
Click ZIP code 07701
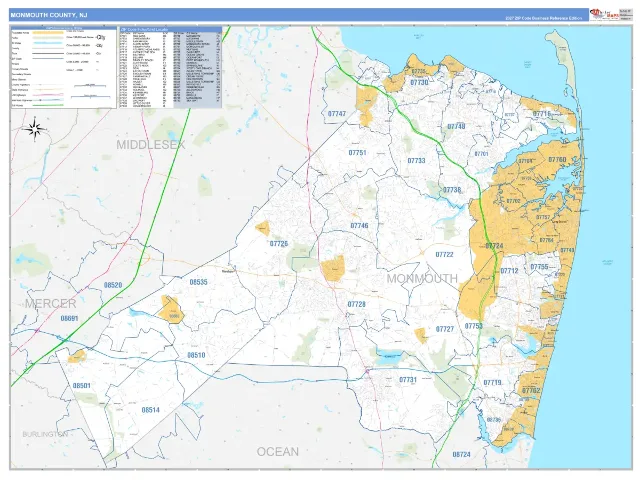(x=481, y=154)
